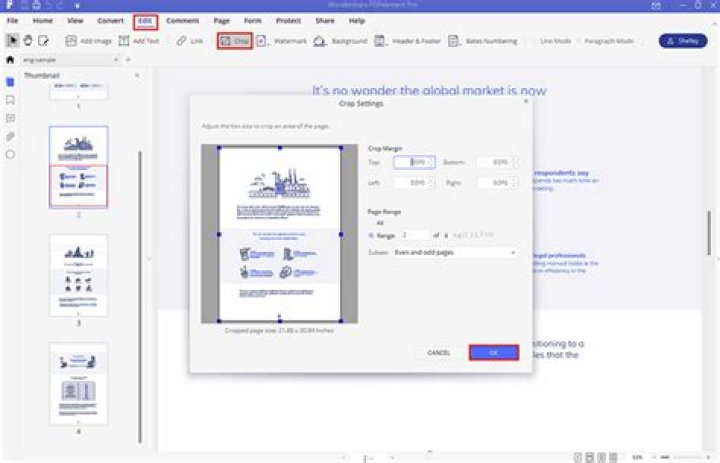Open the Convert menu tab
720x463 pixels.
tap(111, 20)
